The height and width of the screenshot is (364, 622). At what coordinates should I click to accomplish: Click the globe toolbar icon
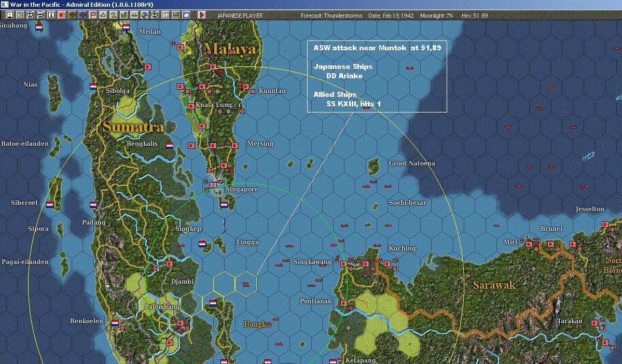pyautogui.click(x=144, y=15)
